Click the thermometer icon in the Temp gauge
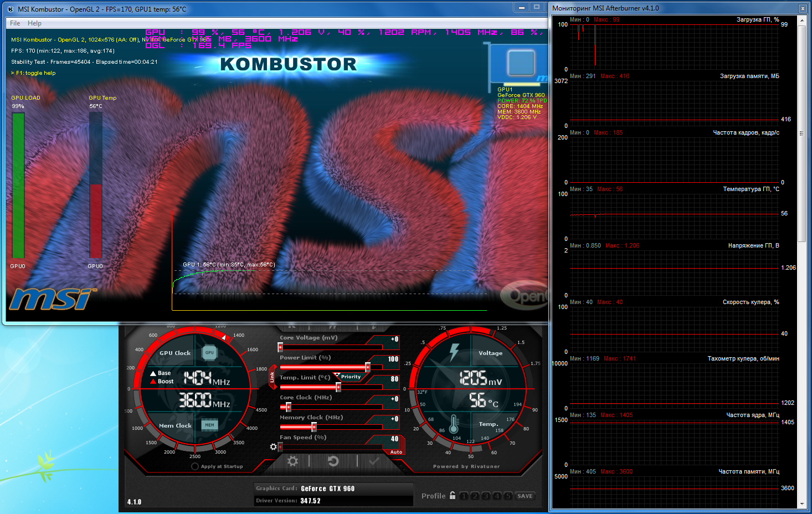This screenshot has width=812, height=514. click(x=454, y=424)
